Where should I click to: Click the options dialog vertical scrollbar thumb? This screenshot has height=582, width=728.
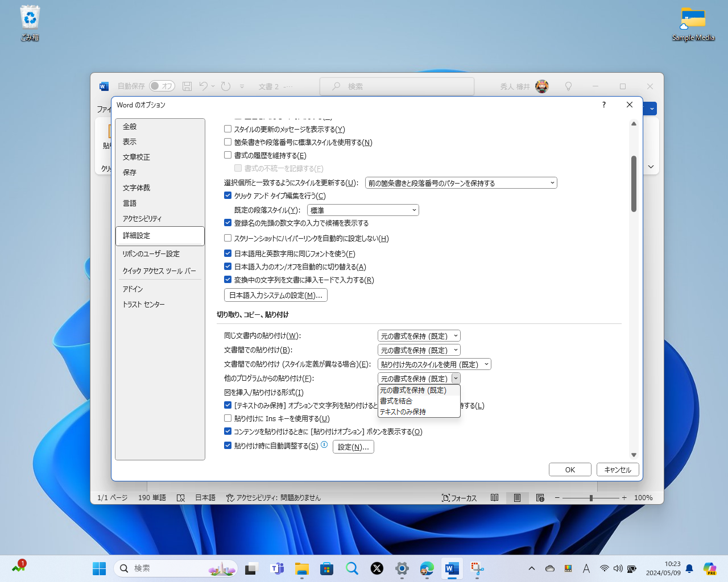click(x=634, y=184)
